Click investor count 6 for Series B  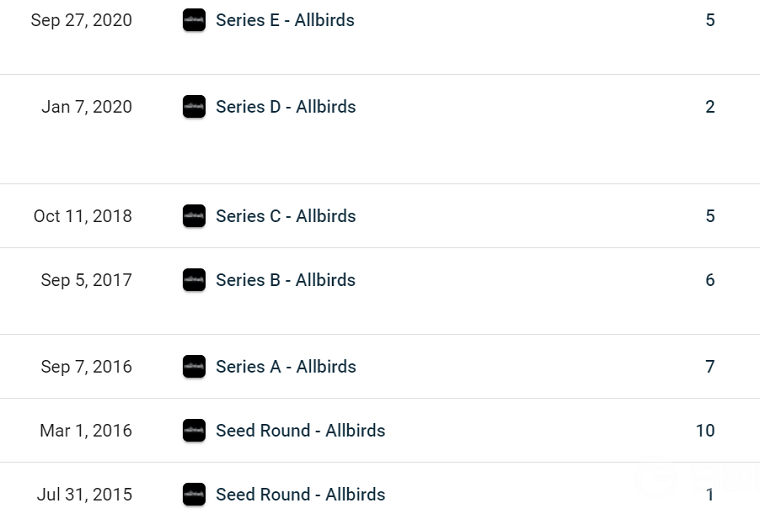point(710,280)
